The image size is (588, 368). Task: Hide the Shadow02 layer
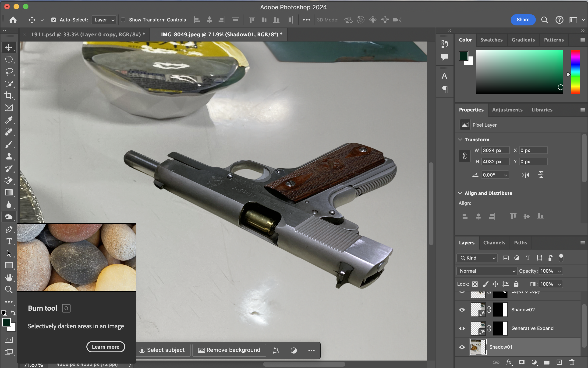(x=462, y=310)
